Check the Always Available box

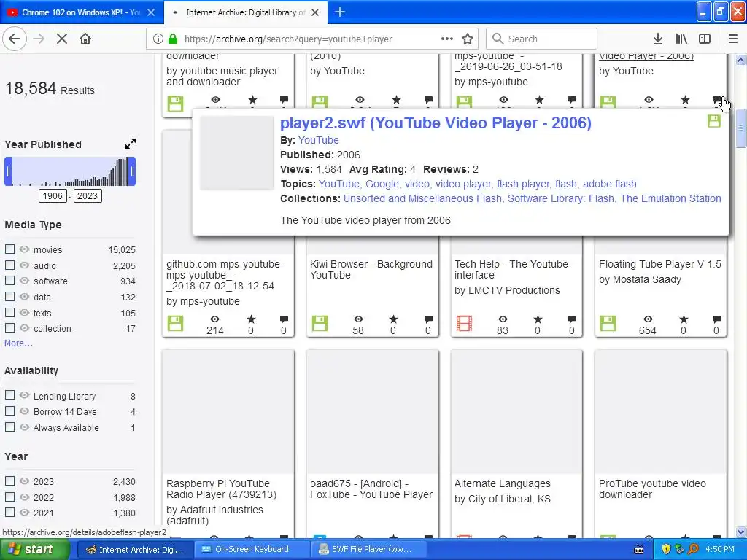pos(9,427)
